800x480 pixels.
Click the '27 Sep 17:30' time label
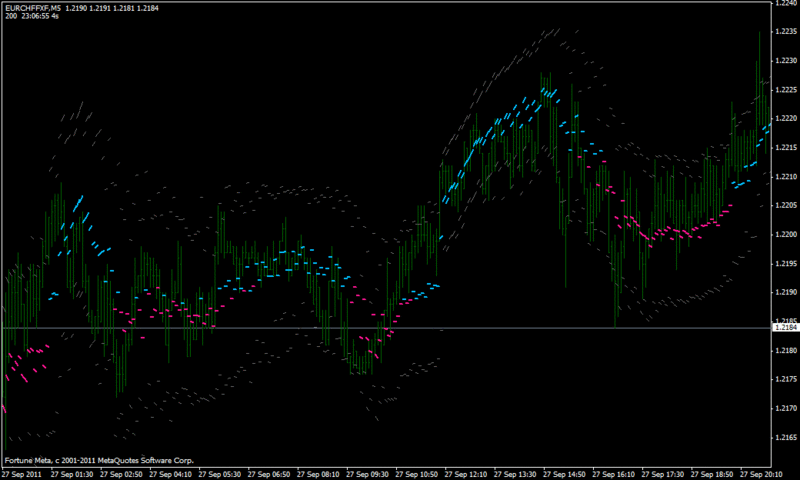663,474
